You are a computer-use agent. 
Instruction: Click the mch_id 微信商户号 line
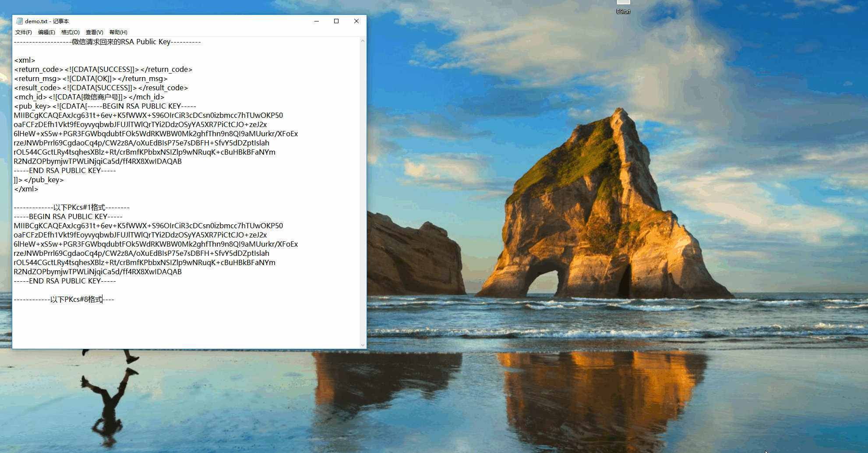coord(89,97)
